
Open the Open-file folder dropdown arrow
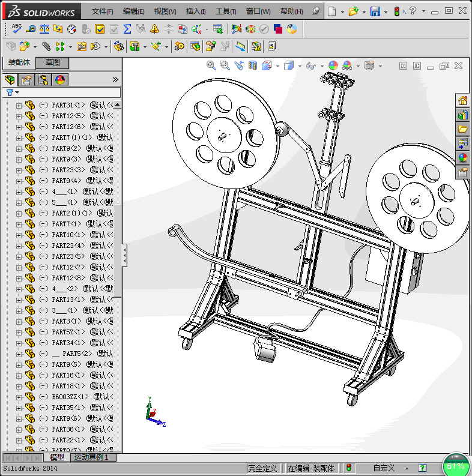[x=364, y=12]
